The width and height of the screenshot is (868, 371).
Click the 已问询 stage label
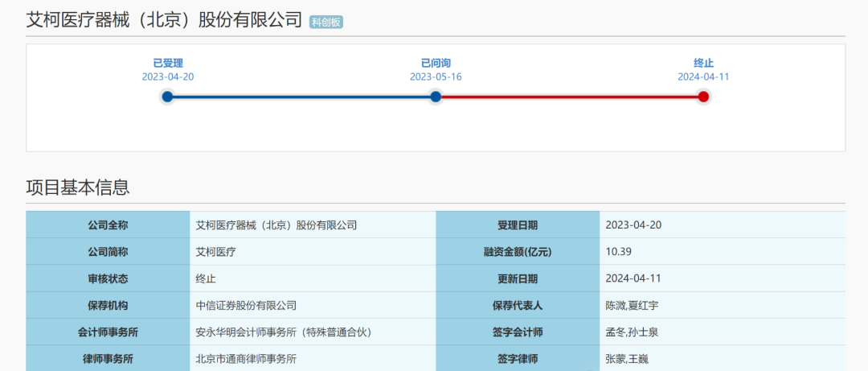pos(436,64)
